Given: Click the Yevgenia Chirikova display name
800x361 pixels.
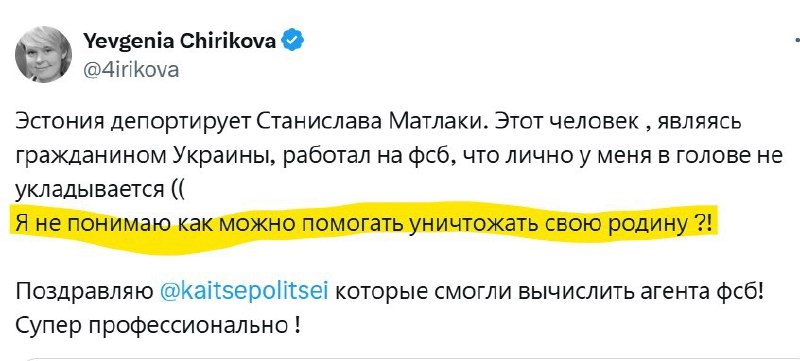Looking at the screenshot, I should click(179, 40).
